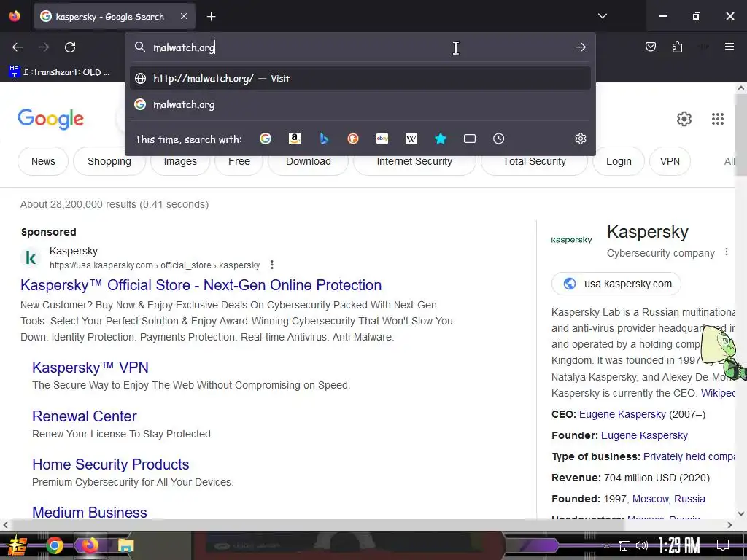
Task: Choose the malwatch.org Google search suggestion
Action: click(360, 104)
